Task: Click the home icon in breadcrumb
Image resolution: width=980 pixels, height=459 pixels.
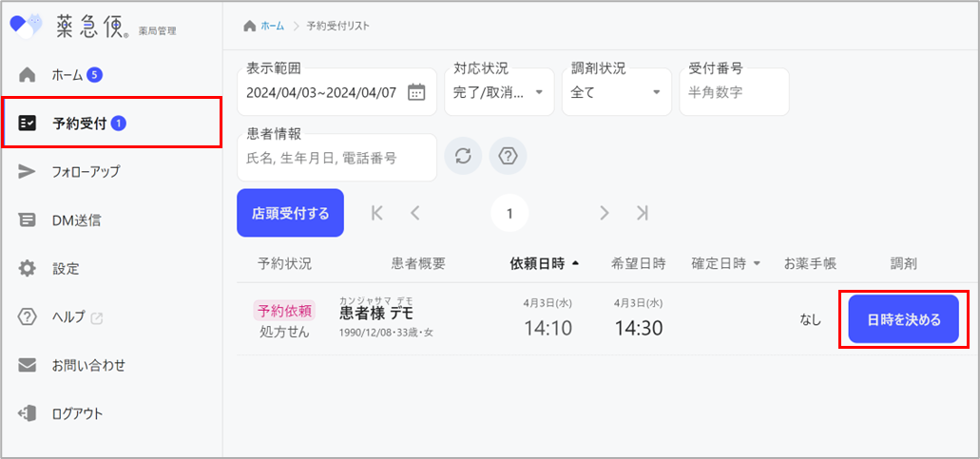Action: tap(250, 26)
